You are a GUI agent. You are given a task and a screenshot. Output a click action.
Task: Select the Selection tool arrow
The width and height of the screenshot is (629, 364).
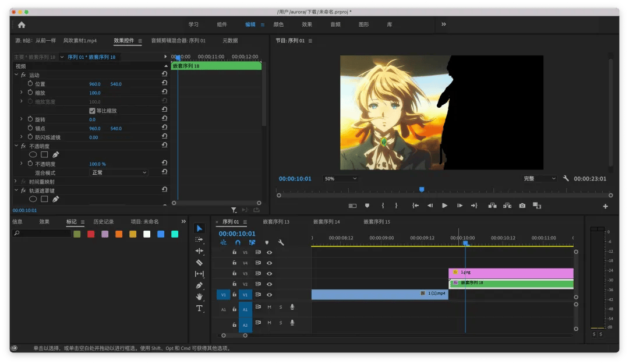tap(199, 228)
